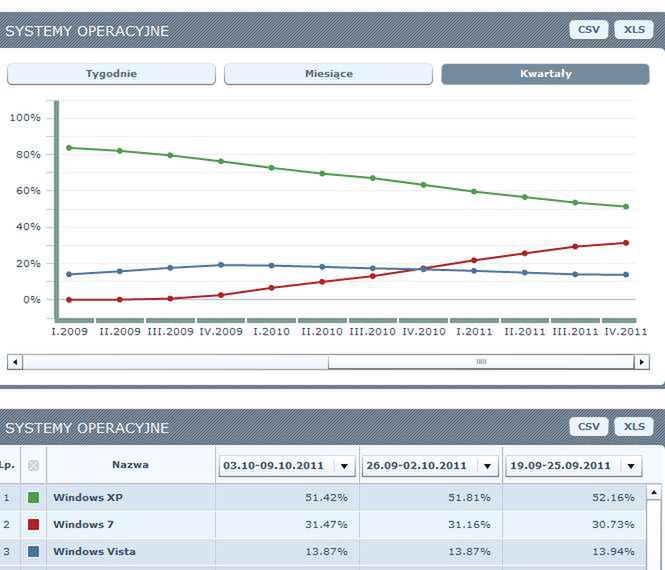
Task: Click blue data point at IV.2009
Action: click(221, 265)
